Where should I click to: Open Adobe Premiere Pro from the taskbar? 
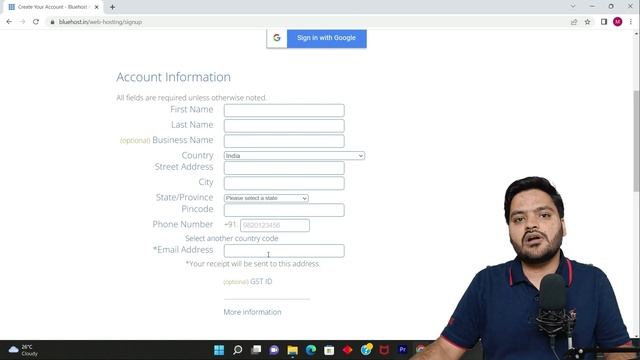pos(402,350)
